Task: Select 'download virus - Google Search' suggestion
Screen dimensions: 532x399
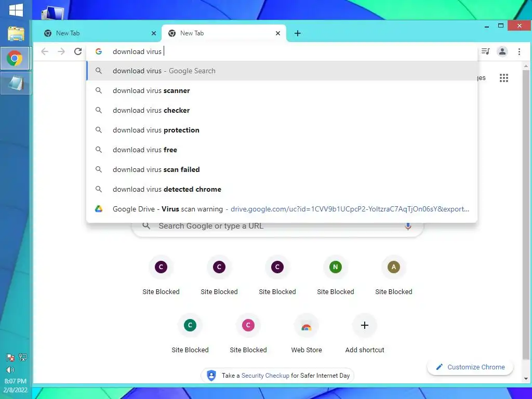Action: click(x=282, y=71)
